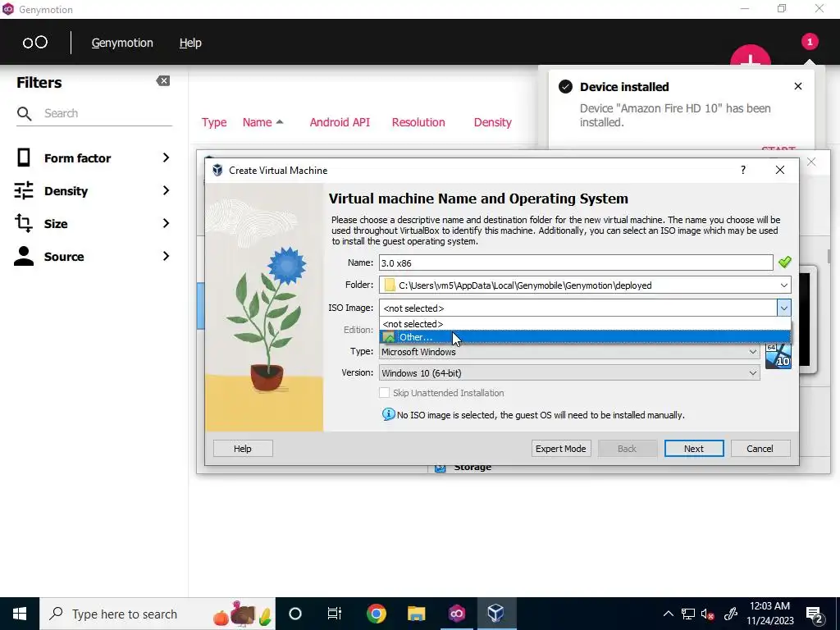Screen dimensions: 840x630
Task: Open the Genymotion logo home icon
Action: coord(34,43)
